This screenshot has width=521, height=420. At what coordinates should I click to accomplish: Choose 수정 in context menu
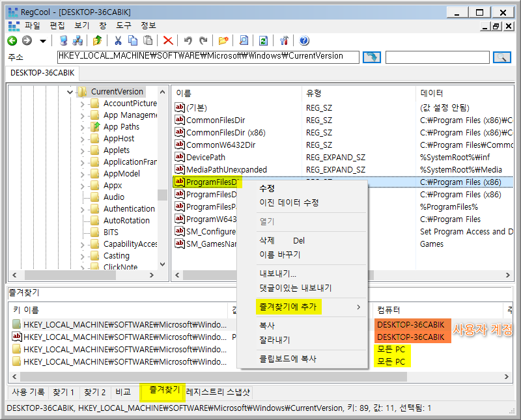click(267, 189)
